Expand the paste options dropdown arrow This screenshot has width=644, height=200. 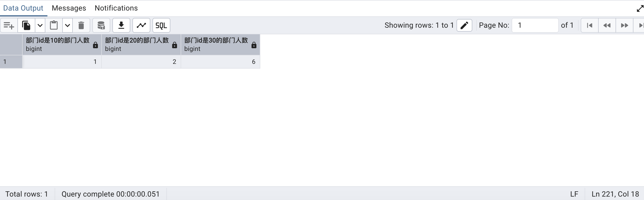click(68, 25)
